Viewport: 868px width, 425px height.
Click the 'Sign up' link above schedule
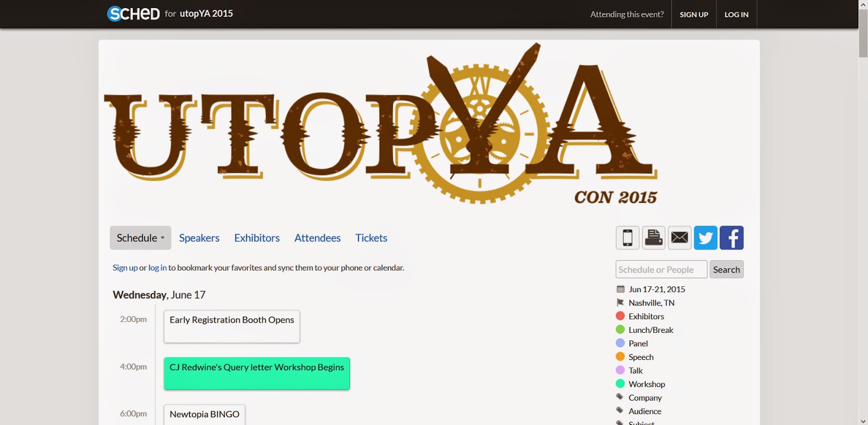125,268
